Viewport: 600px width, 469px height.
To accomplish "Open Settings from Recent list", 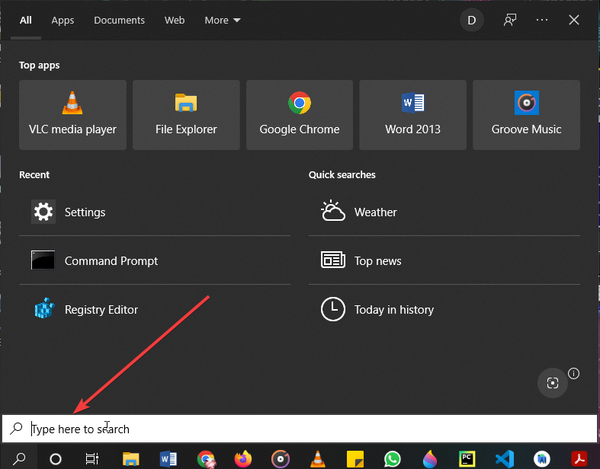I will click(85, 212).
